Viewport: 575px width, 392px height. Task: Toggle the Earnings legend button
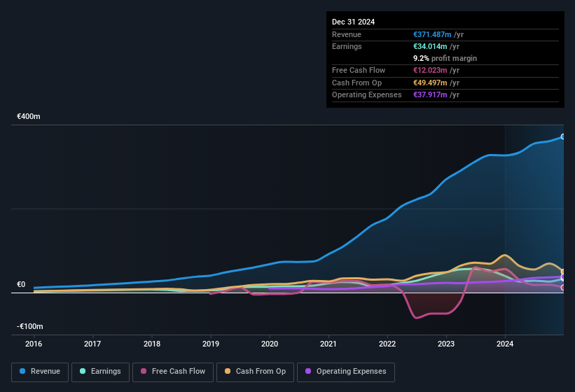(x=100, y=372)
